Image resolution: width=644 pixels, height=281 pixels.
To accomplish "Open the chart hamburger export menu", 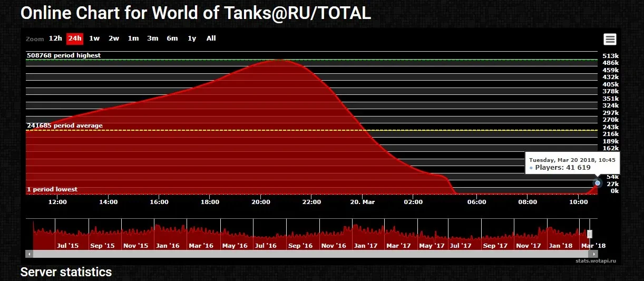I will click(610, 39).
